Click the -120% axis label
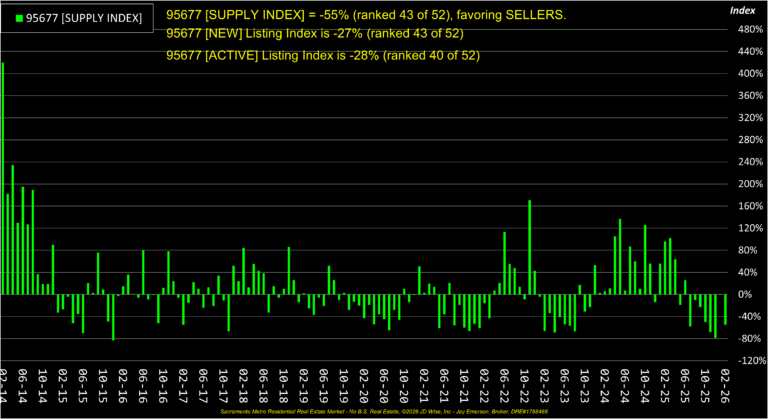The image size is (768, 419). pos(752,360)
